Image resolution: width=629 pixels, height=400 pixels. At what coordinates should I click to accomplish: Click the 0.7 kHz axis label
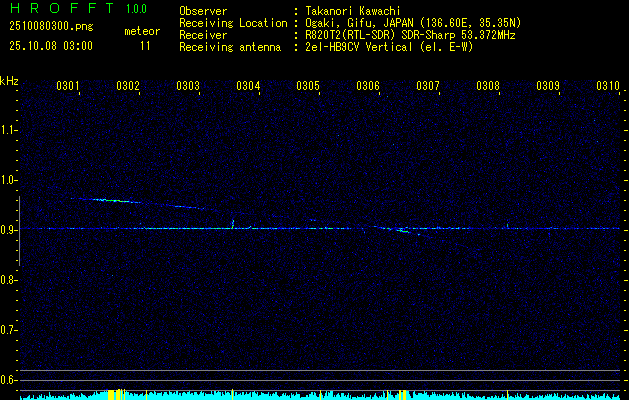(x=9, y=329)
